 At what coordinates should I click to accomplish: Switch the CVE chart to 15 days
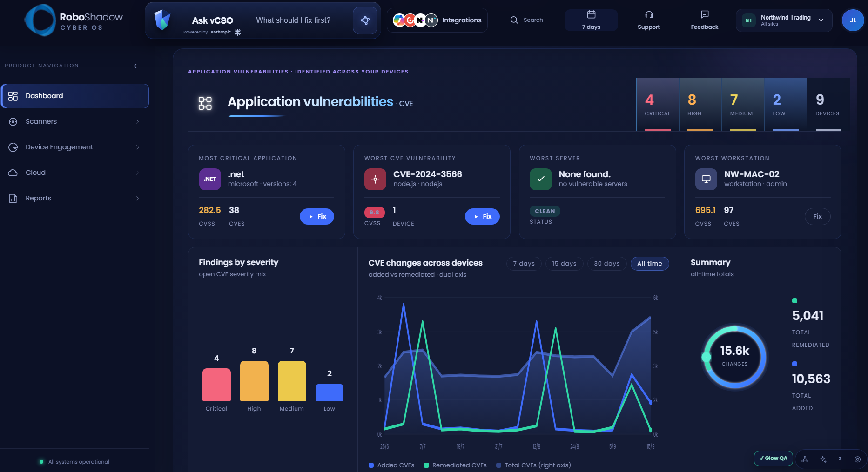tap(564, 264)
